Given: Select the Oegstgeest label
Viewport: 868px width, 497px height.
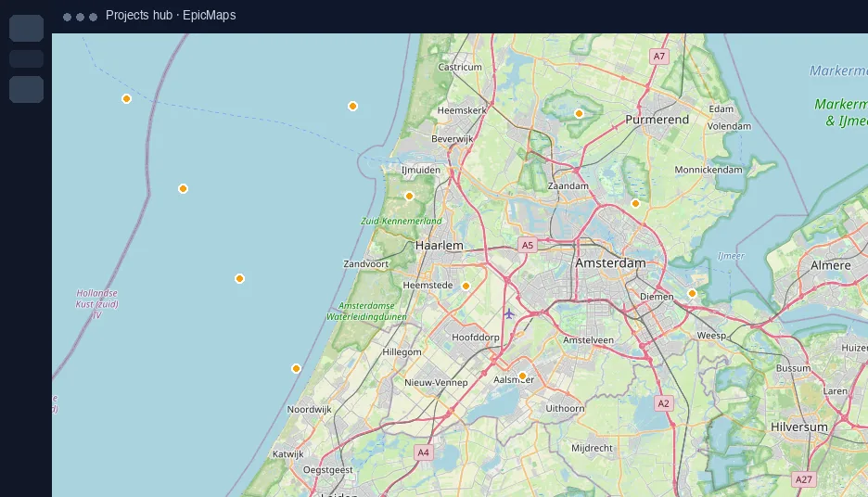Looking at the screenshot, I should click(x=327, y=470).
